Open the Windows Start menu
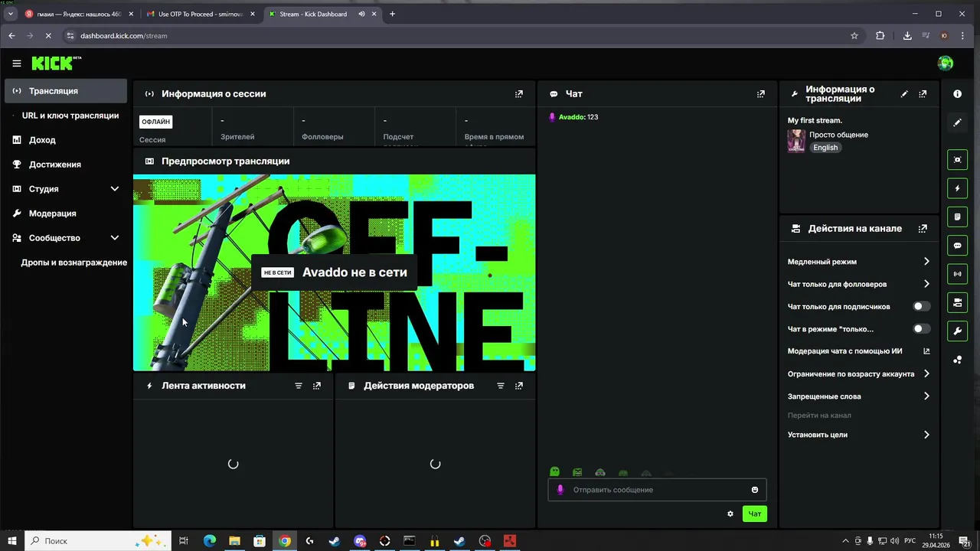This screenshot has width=980, height=551. tap(11, 541)
